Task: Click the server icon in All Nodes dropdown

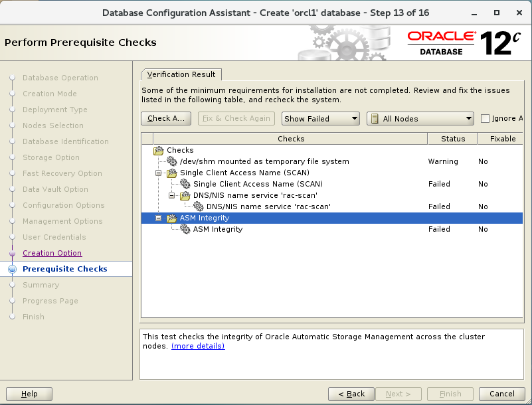Action: (x=375, y=119)
